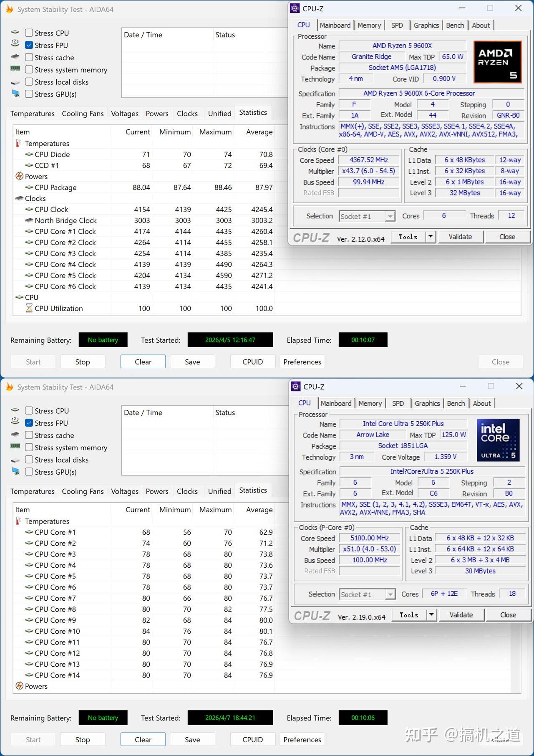Click Save button in bottom AIDA64 window
This screenshot has width=534, height=756.
(x=192, y=740)
